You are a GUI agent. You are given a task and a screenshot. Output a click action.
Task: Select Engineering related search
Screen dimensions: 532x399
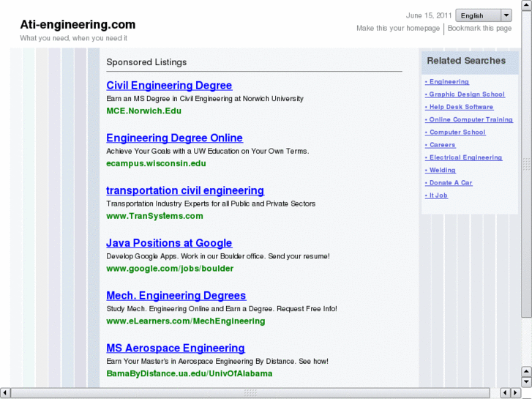click(x=447, y=82)
